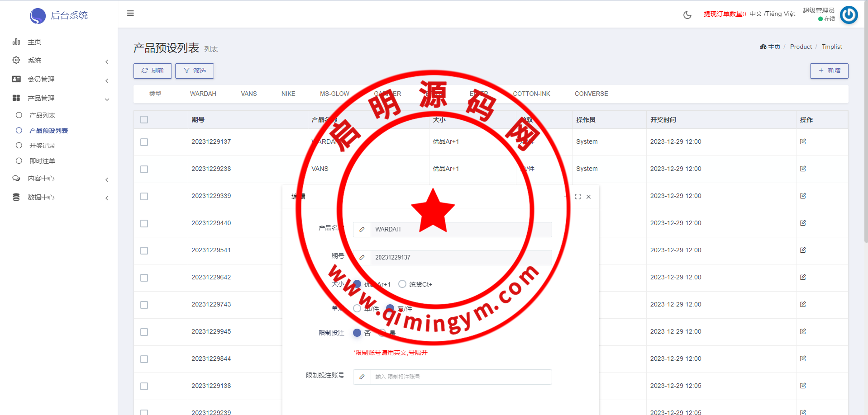Tick the checkbox for row 20231229238

(x=144, y=169)
